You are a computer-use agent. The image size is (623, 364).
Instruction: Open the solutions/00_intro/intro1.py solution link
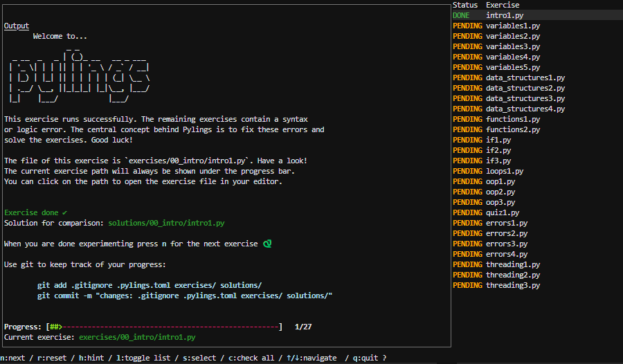pos(166,223)
